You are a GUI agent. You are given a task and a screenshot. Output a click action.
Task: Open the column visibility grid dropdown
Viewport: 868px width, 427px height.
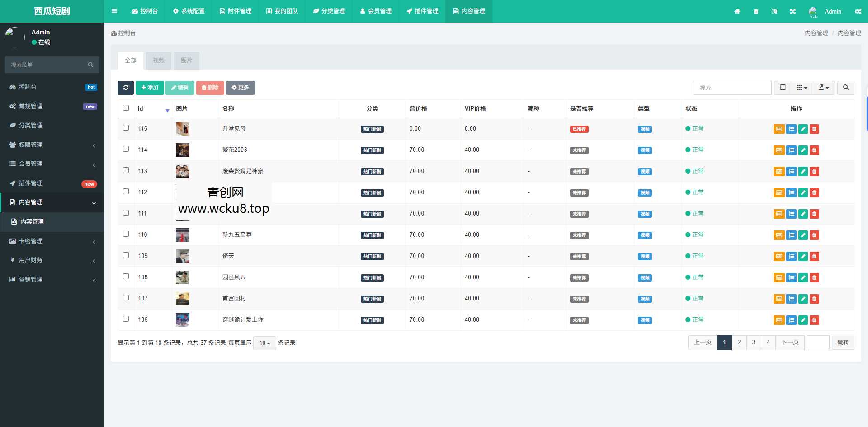point(802,88)
